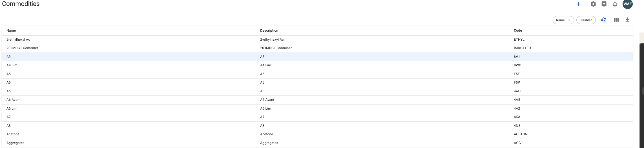The image size is (644, 148).
Task: Open the column chooser icon
Action: (x=616, y=20)
